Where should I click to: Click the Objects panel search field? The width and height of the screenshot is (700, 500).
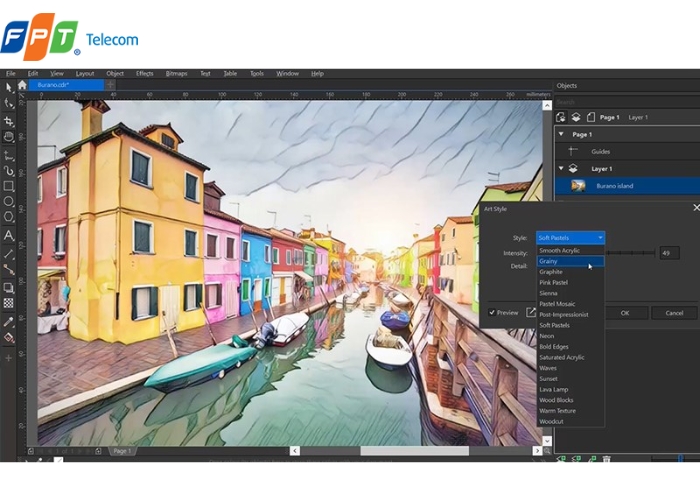click(627, 102)
